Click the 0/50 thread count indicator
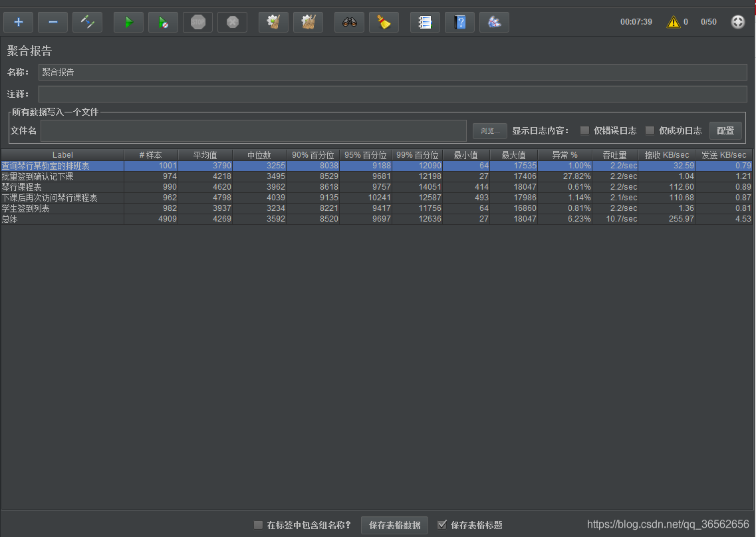 click(x=709, y=22)
